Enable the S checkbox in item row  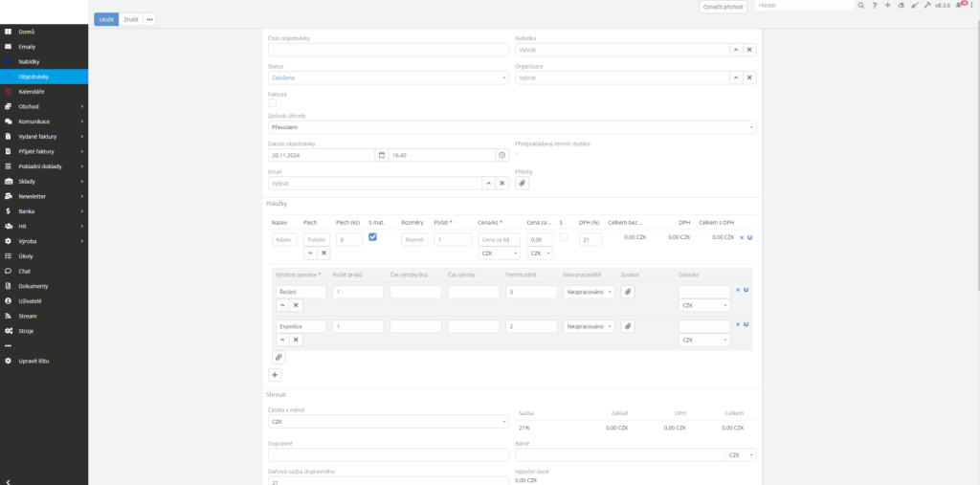tap(563, 236)
